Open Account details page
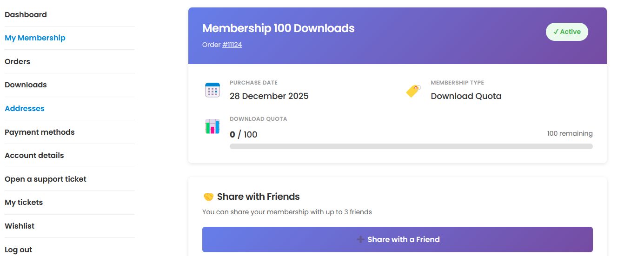 [34, 156]
